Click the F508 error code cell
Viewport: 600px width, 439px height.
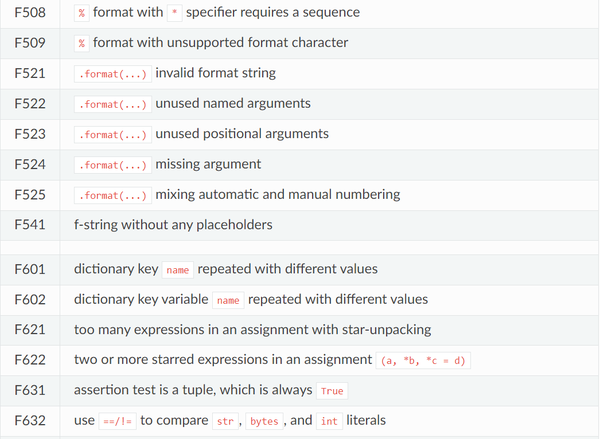(30, 13)
